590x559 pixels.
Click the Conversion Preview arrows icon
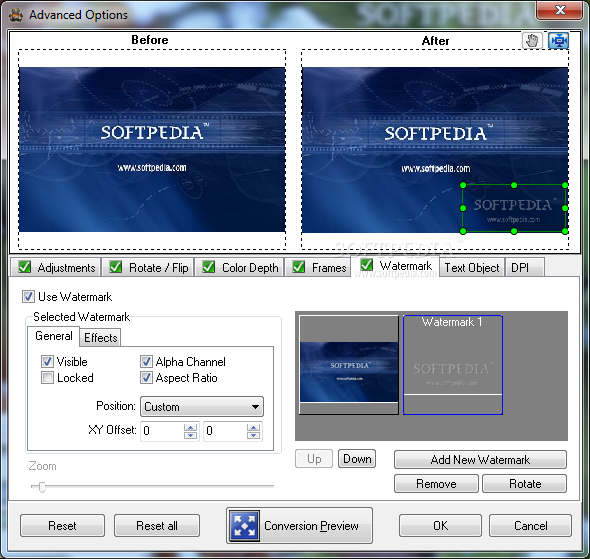click(245, 526)
